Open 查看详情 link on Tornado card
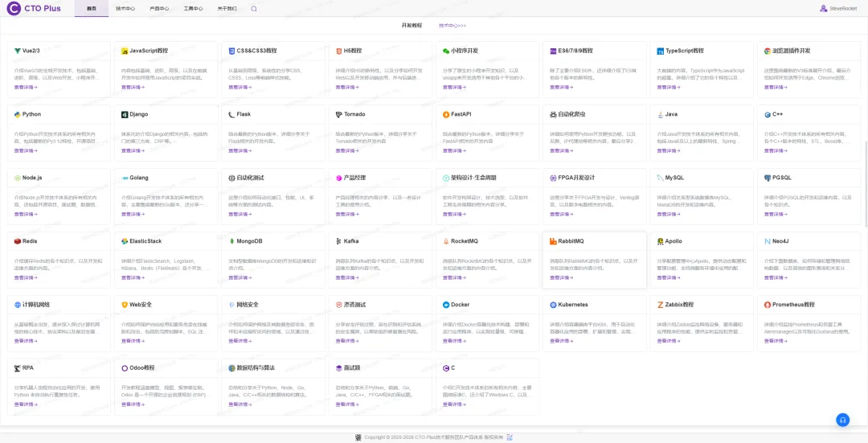Image resolution: width=868 pixels, height=443 pixels. (346, 151)
